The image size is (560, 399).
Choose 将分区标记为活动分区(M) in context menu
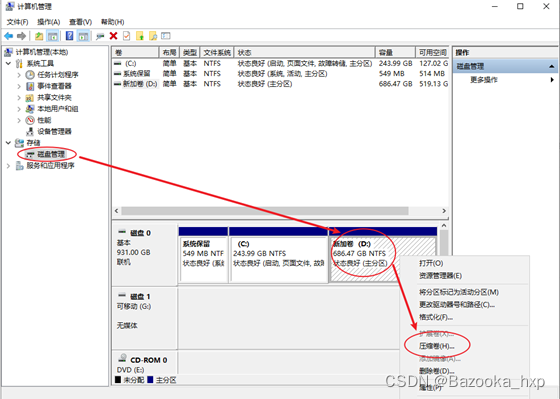(x=459, y=292)
